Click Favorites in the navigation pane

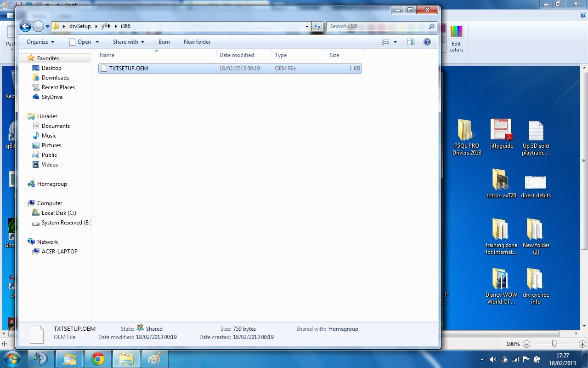pos(48,58)
